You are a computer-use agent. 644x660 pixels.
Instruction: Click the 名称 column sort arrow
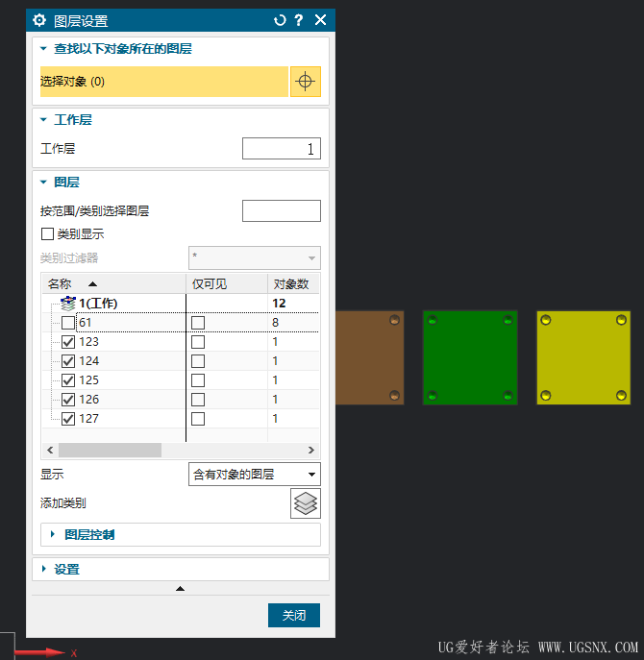[92, 284]
